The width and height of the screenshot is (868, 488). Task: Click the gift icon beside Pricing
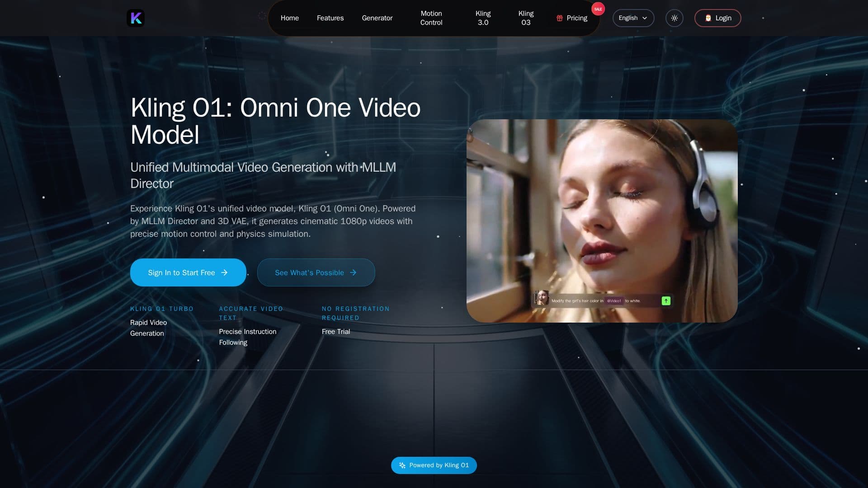560,18
